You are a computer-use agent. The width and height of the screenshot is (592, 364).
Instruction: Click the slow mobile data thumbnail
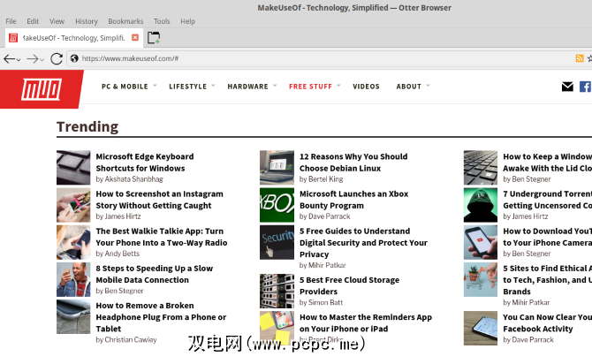[x=73, y=279]
